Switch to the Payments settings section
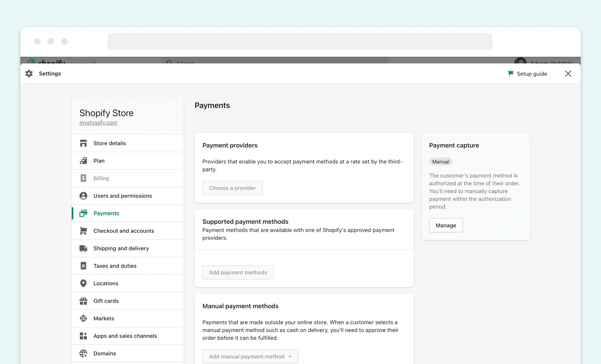This screenshot has height=364, width=601. click(106, 213)
